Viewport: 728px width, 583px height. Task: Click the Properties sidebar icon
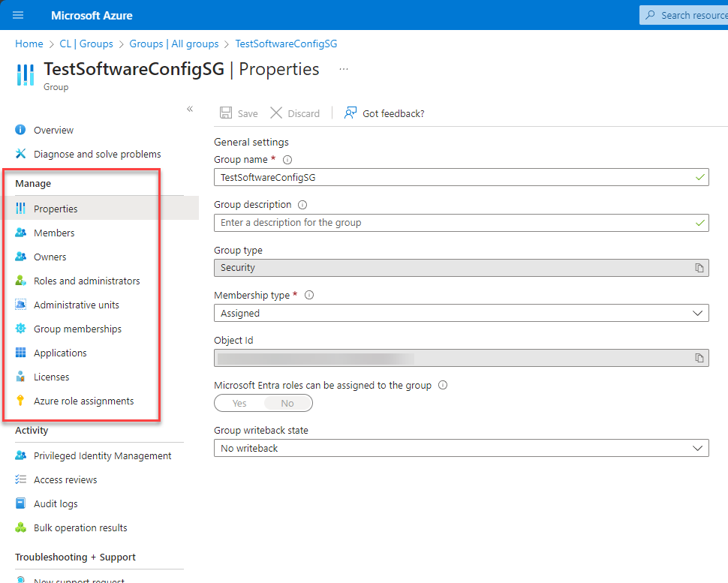pyautogui.click(x=20, y=209)
